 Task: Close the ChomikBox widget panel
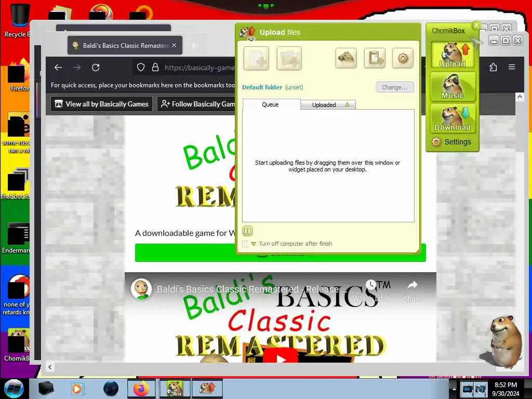[476, 25]
